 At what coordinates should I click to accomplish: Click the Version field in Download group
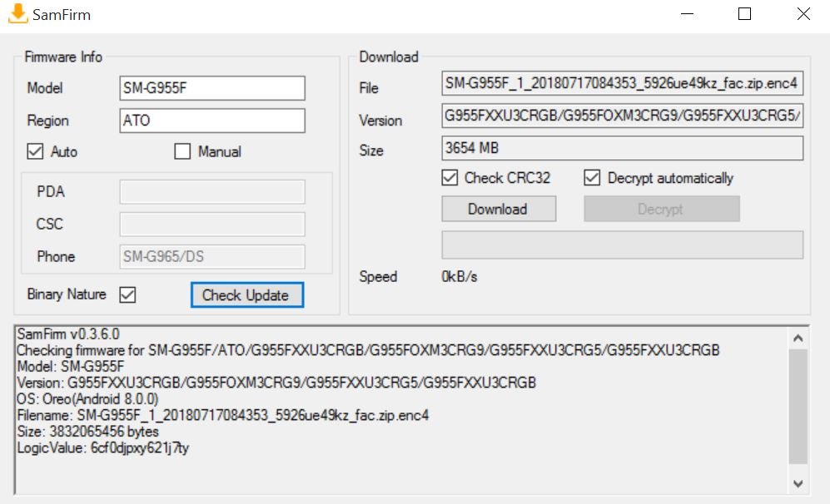tap(622, 116)
